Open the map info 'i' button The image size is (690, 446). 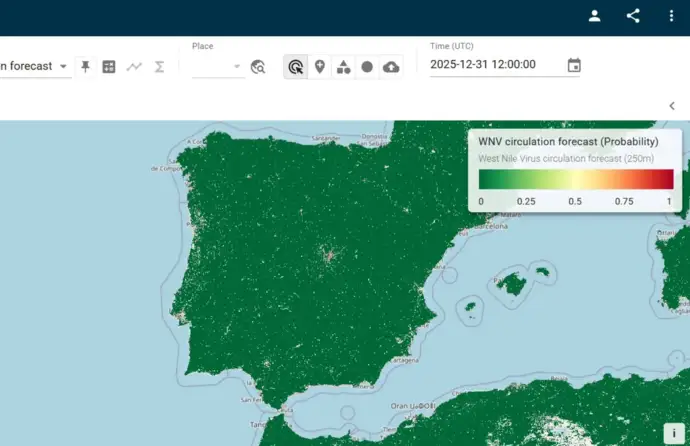coord(674,434)
